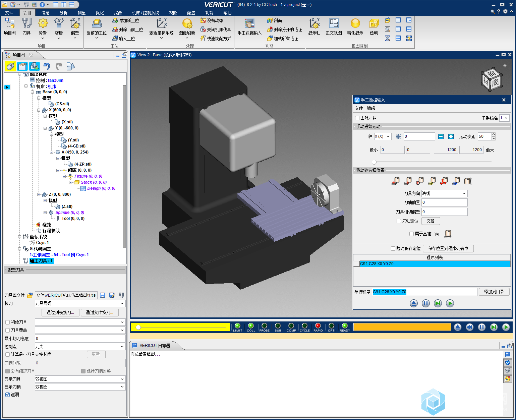Click the redo arrow in project tree toolbar

(x=59, y=66)
